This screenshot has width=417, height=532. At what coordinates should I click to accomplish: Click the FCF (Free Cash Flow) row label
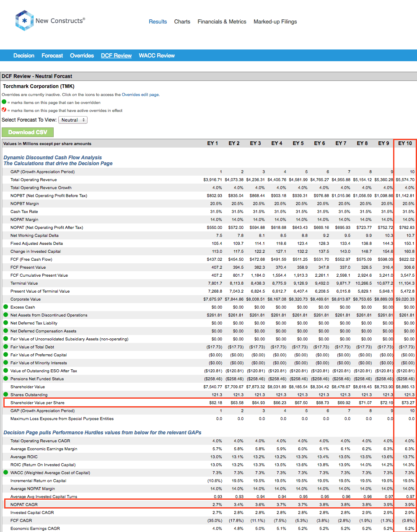[x=31, y=259]
